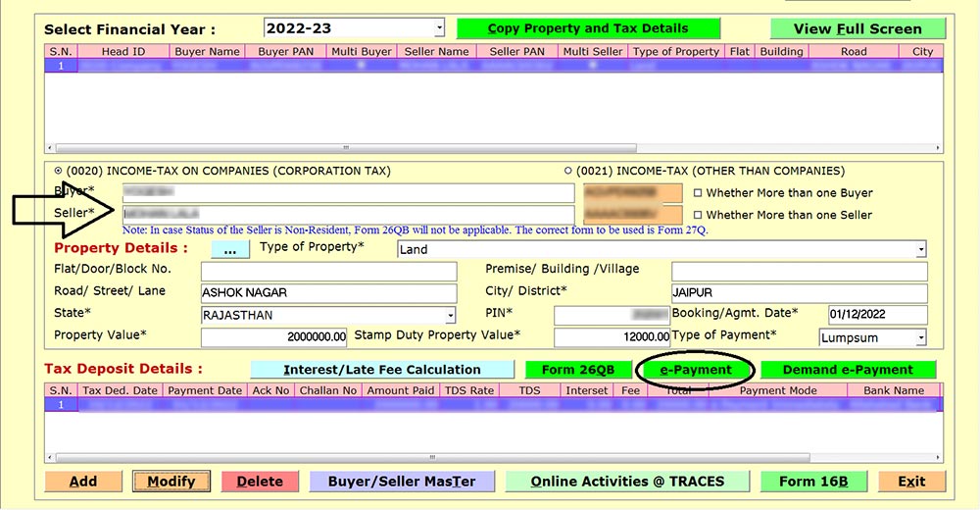Screen dimensions: 980x510
Task: Click the Payment Mode column header
Action: coord(778,390)
